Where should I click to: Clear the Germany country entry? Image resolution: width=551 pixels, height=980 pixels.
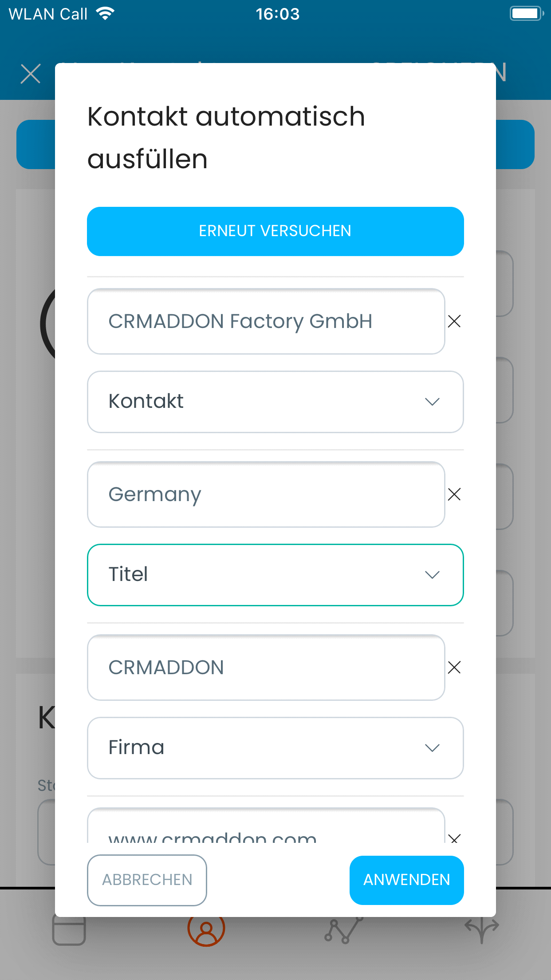tap(454, 494)
